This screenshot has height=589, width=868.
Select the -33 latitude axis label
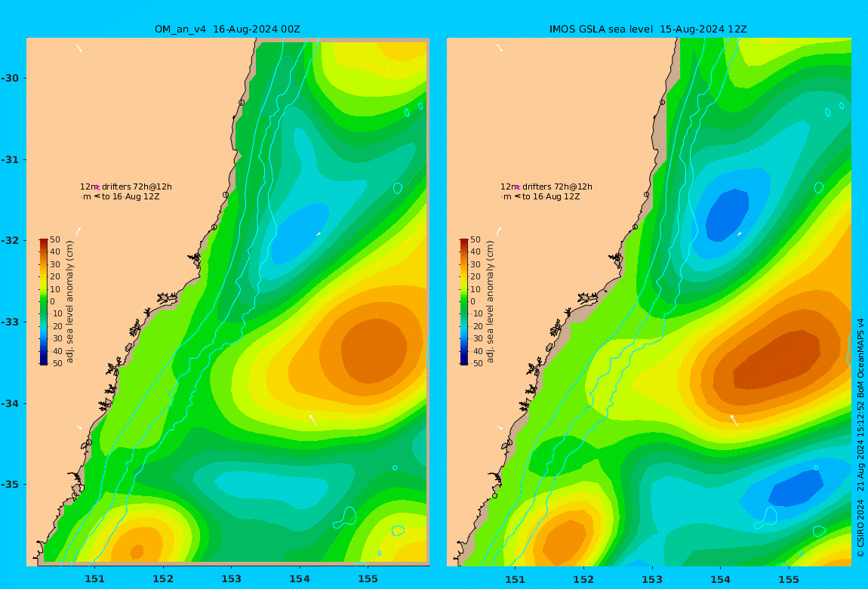tap(10, 322)
